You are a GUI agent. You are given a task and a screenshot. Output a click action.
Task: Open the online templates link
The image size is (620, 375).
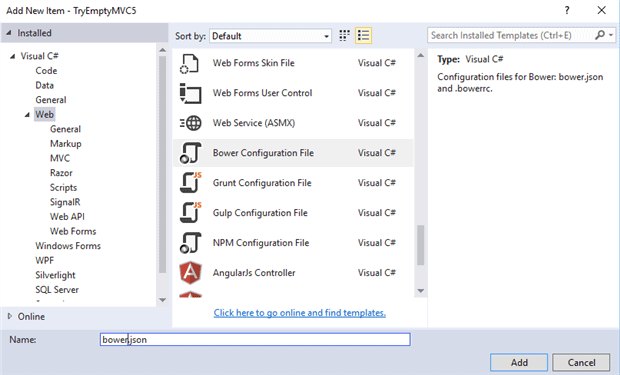point(299,313)
